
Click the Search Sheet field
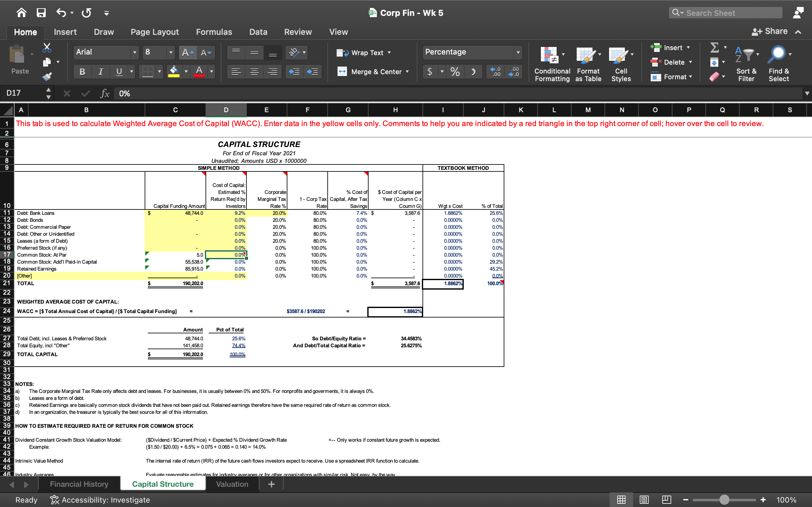coord(725,13)
